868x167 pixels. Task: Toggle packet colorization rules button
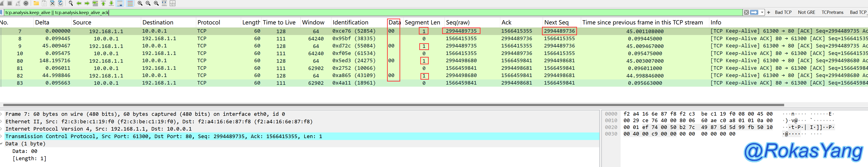(130, 3)
